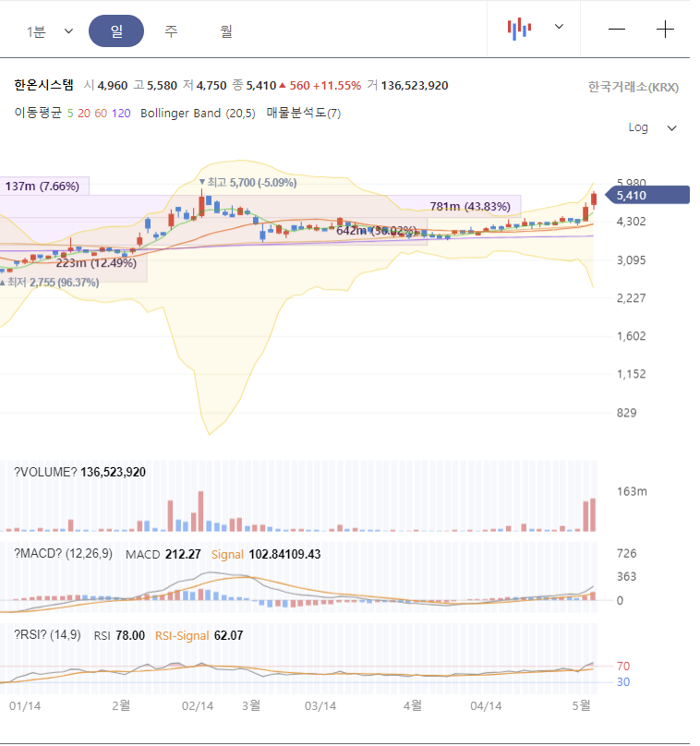
Task: Click the 최고 5,700 high marker
Action: point(247,183)
